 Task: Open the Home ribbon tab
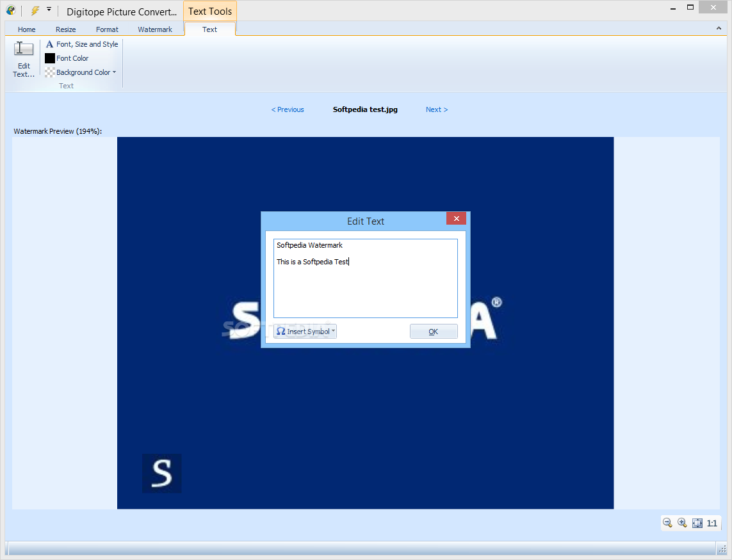[x=27, y=29]
